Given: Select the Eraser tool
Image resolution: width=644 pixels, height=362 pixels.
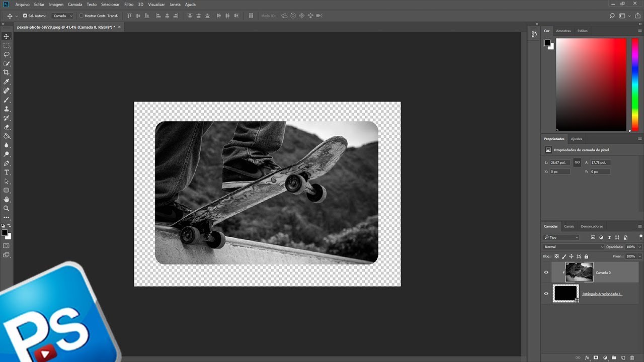Looking at the screenshot, I should (7, 127).
